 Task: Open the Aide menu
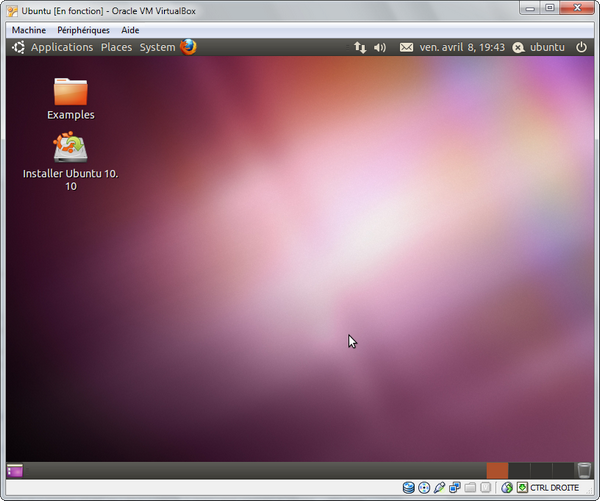[130, 30]
